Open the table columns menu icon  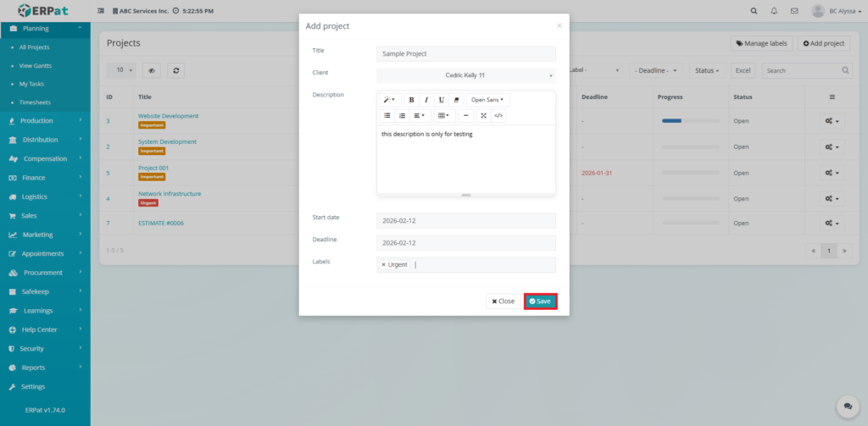(x=832, y=97)
